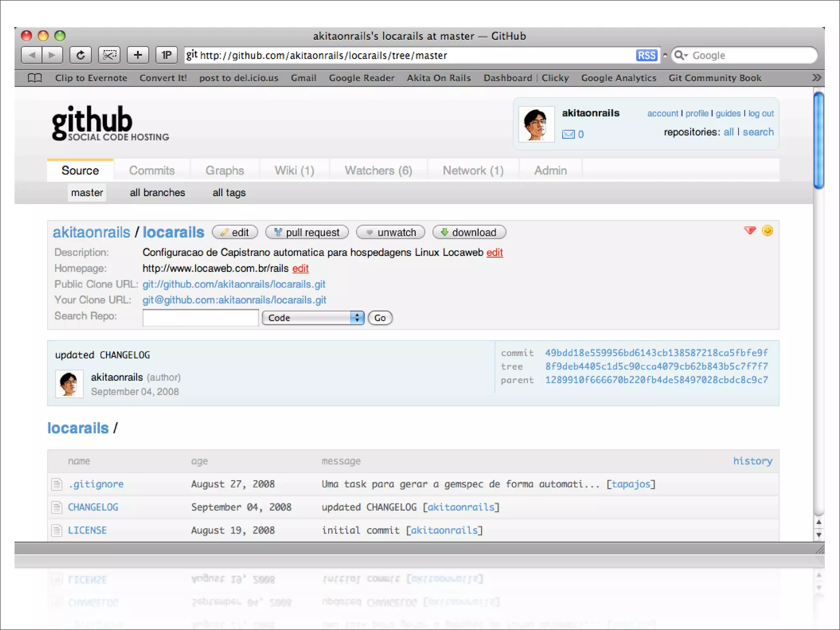Screen dimensions: 840x630
Task: Open the .gitignore file
Action: tap(96, 484)
